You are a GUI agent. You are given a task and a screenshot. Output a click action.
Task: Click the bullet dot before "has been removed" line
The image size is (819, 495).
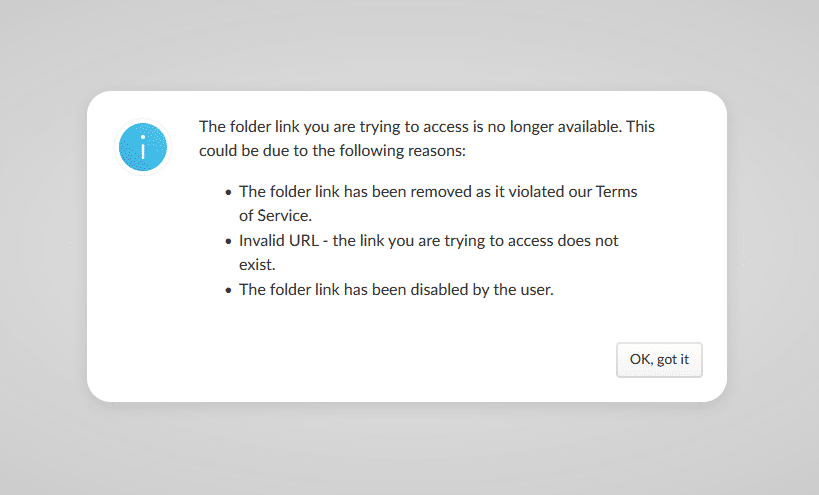pos(228,192)
